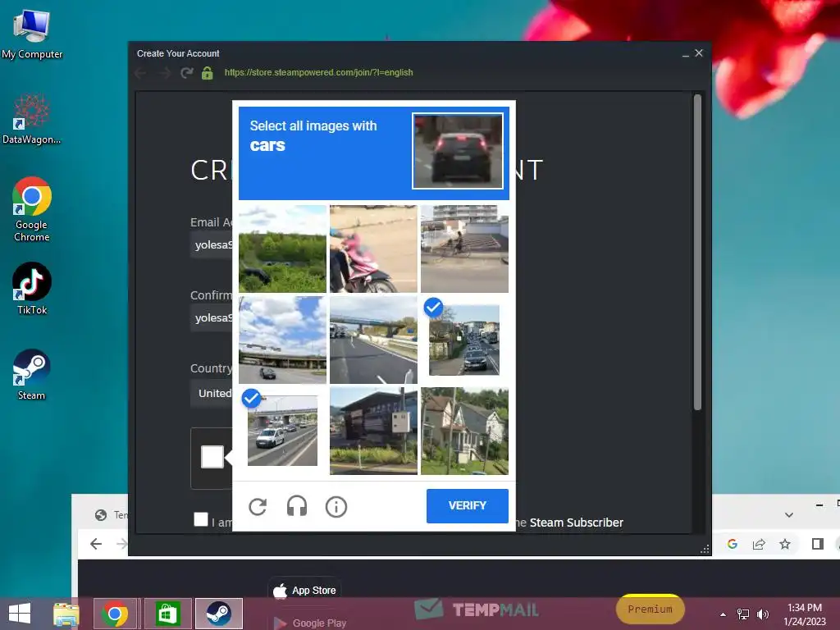Reload the Steam Create Your Account page
840x630 pixels.
click(186, 73)
